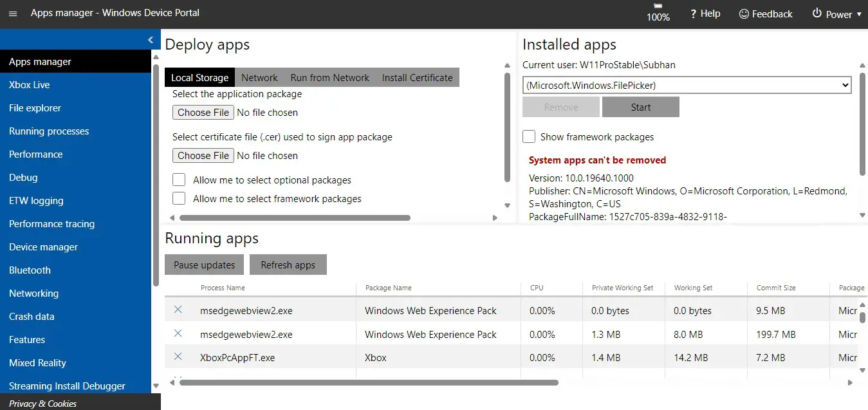Open Crash data page
The image size is (868, 410).
(x=75, y=317)
